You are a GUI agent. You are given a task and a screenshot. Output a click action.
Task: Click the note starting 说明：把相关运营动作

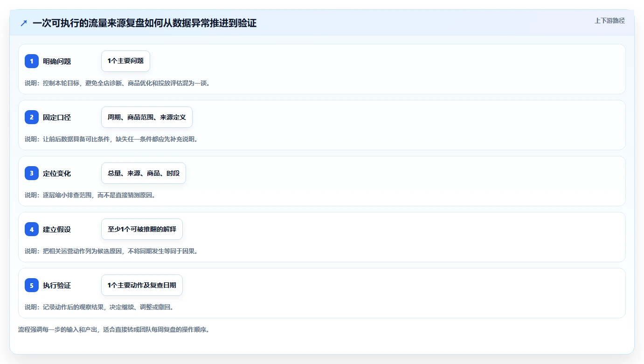click(x=111, y=251)
